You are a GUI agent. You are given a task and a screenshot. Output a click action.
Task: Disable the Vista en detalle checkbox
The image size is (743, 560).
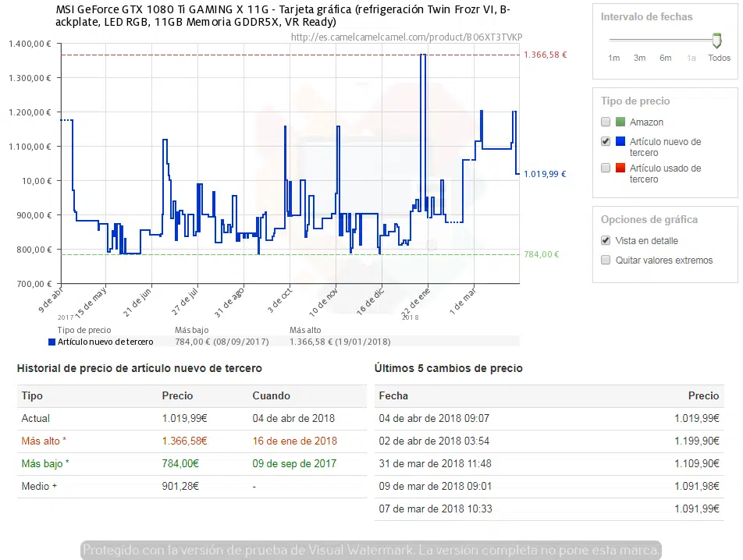click(x=606, y=240)
